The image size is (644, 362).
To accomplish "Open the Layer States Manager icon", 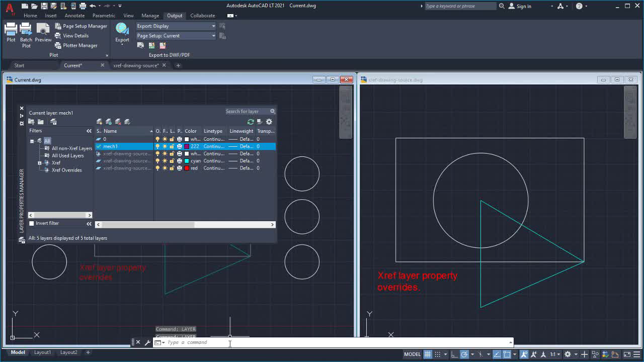I will 53,122.
